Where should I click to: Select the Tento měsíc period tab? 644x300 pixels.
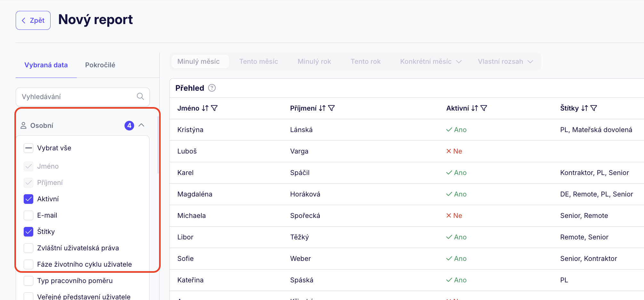click(x=259, y=62)
